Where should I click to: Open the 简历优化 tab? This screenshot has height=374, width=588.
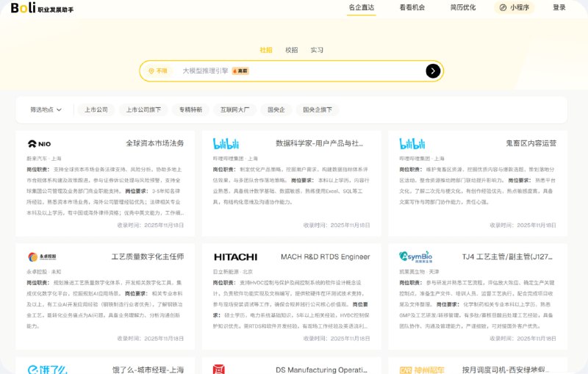(x=463, y=7)
